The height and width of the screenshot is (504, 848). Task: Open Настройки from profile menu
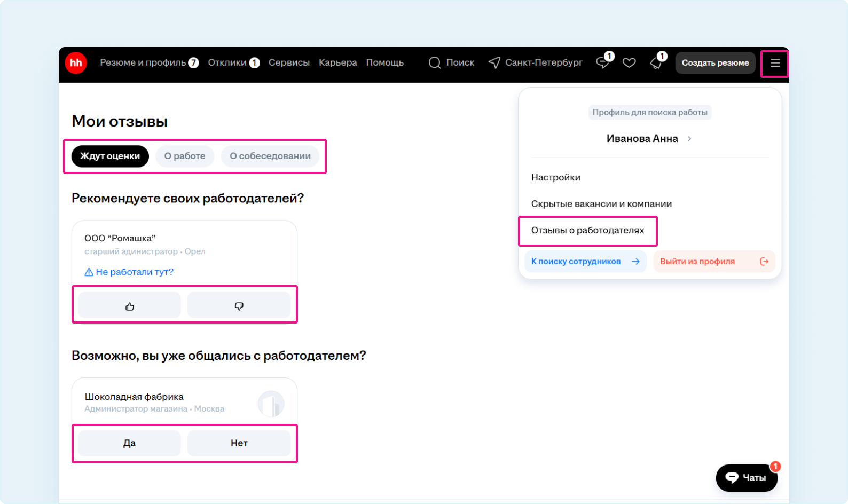pyautogui.click(x=556, y=178)
